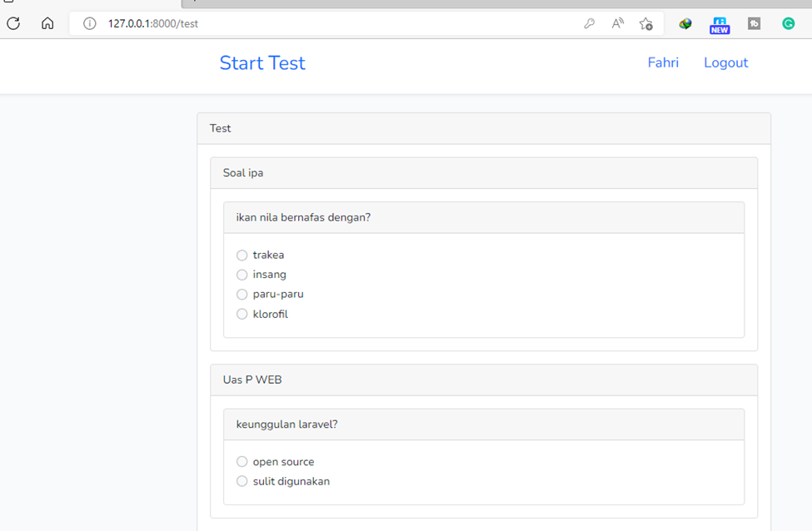Click the site information icon in address bar
This screenshot has width=812, height=531.
tap(89, 23)
